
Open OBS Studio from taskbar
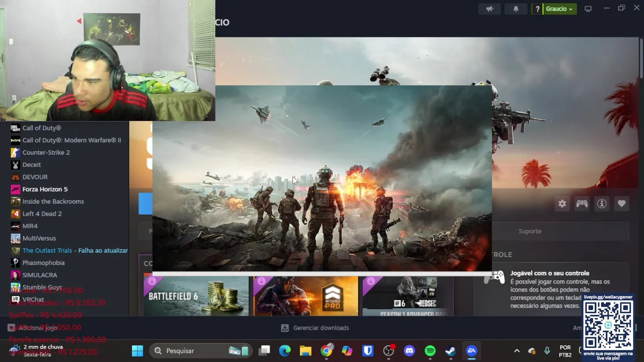coord(389,351)
